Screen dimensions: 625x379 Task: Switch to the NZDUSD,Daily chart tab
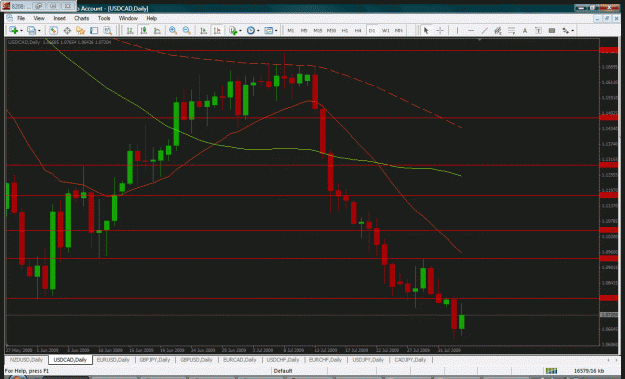[x=26, y=360]
